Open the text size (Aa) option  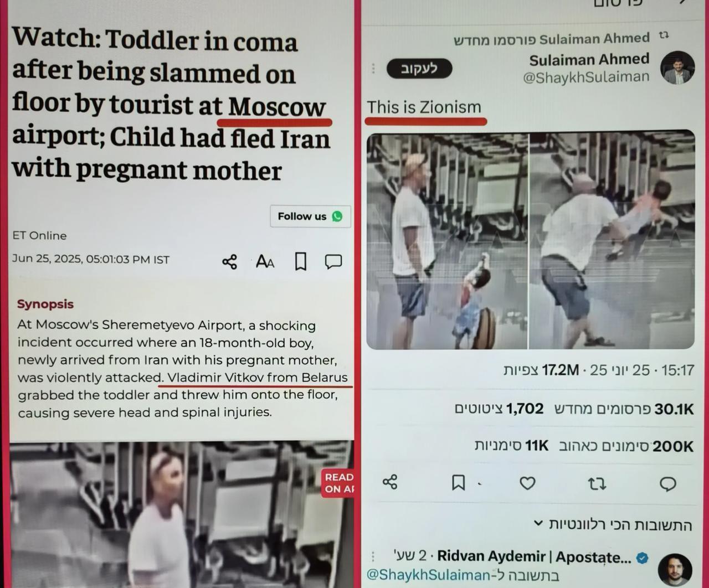click(x=265, y=261)
